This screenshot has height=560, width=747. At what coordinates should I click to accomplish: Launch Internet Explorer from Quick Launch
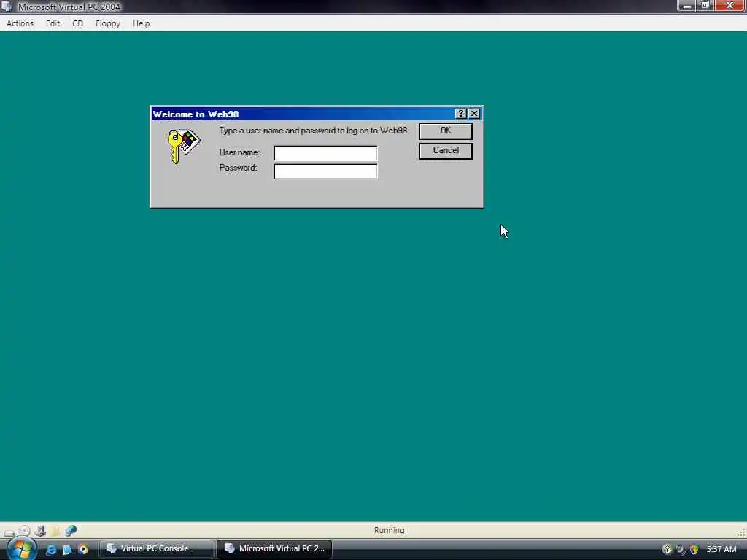click(x=51, y=550)
